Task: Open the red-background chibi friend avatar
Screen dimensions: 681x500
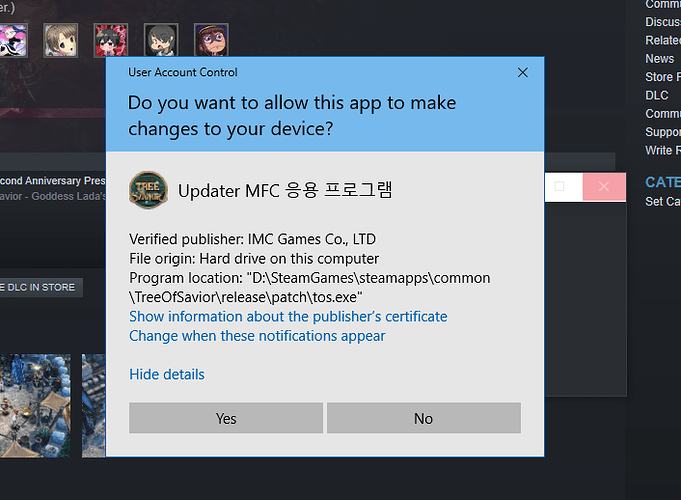Action: click(110, 40)
